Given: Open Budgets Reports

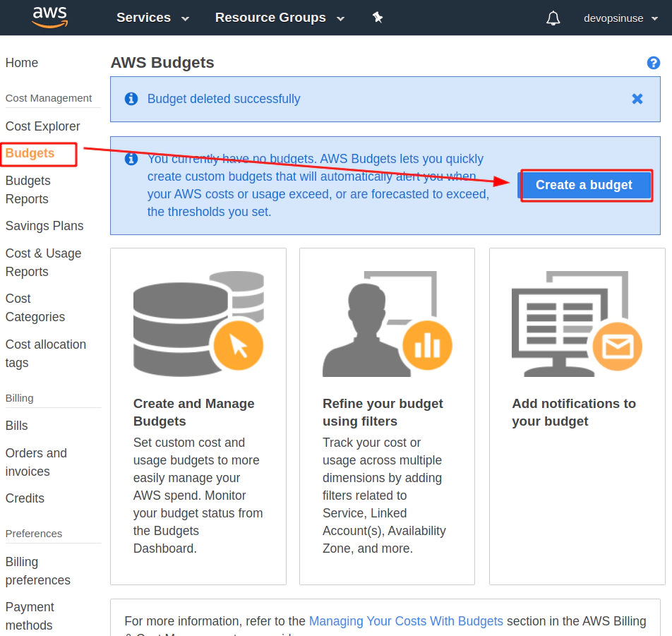Looking at the screenshot, I should coord(28,190).
